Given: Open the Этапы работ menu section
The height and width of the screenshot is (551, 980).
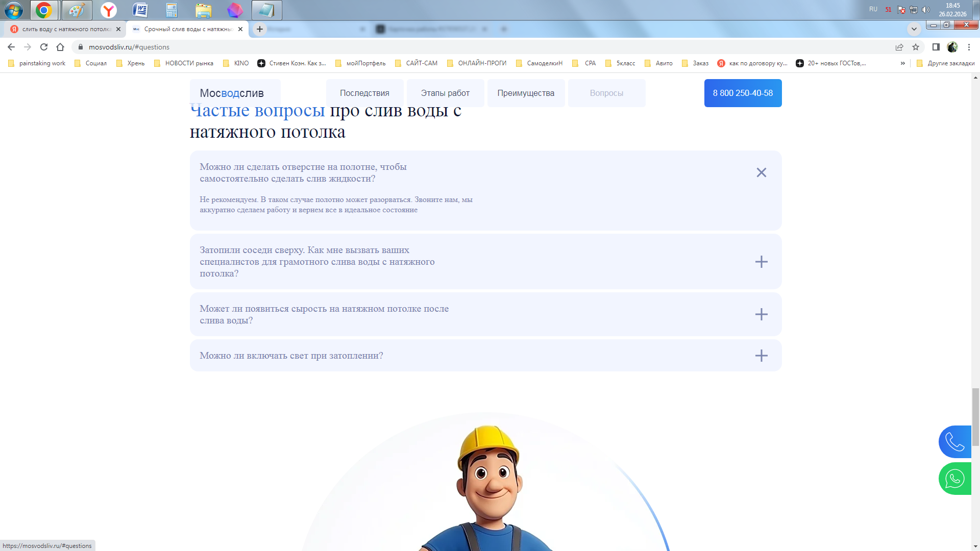Looking at the screenshot, I should click(x=445, y=93).
